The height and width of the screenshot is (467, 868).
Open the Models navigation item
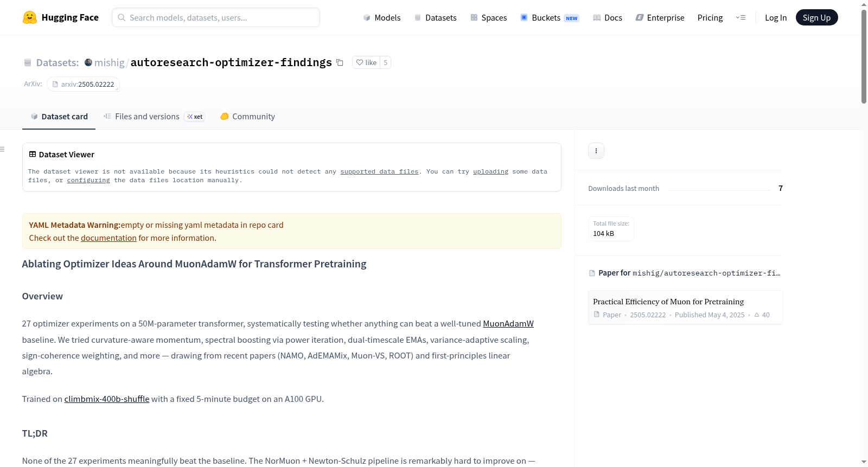(x=382, y=17)
